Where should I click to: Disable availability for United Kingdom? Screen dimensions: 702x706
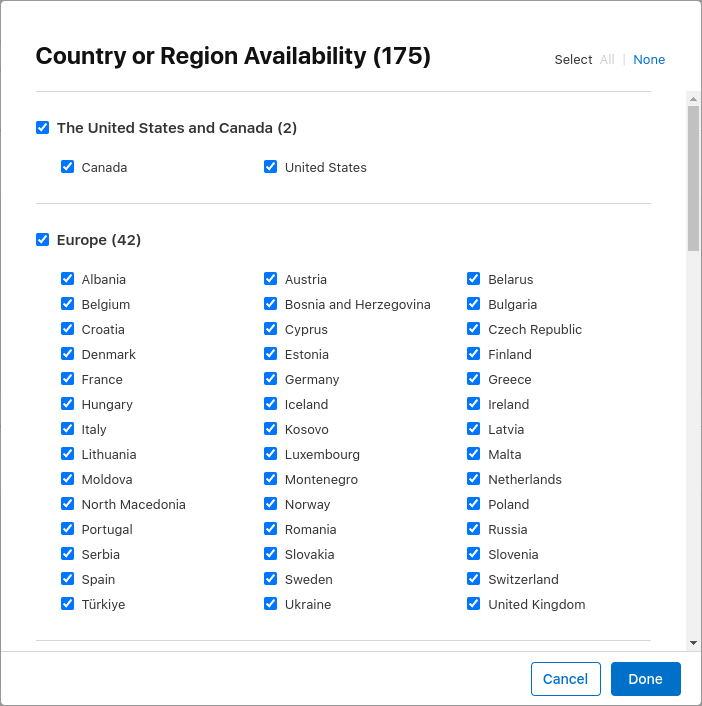click(474, 604)
